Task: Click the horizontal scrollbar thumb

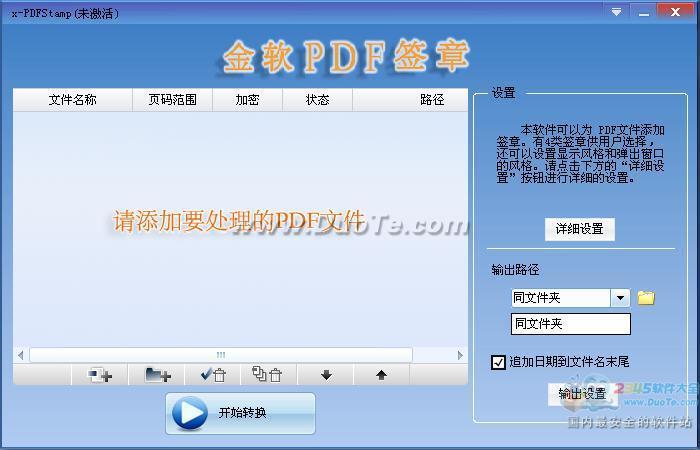Action: coord(221,355)
